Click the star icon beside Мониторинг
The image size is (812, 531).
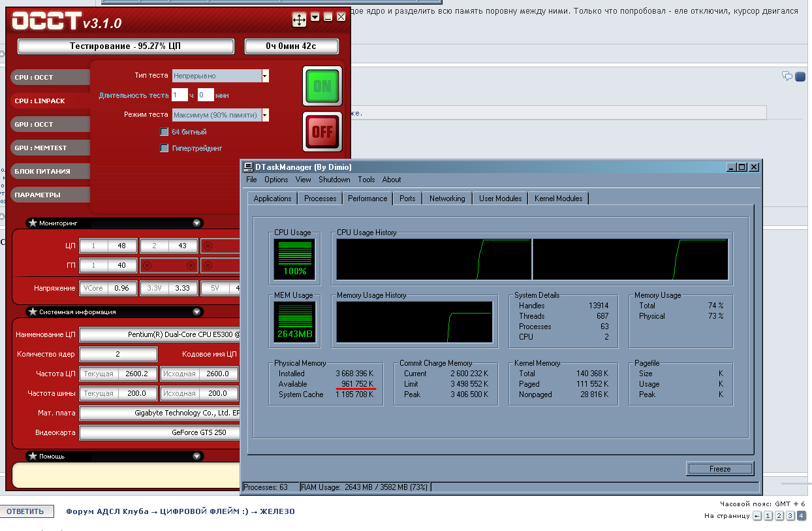(33, 223)
